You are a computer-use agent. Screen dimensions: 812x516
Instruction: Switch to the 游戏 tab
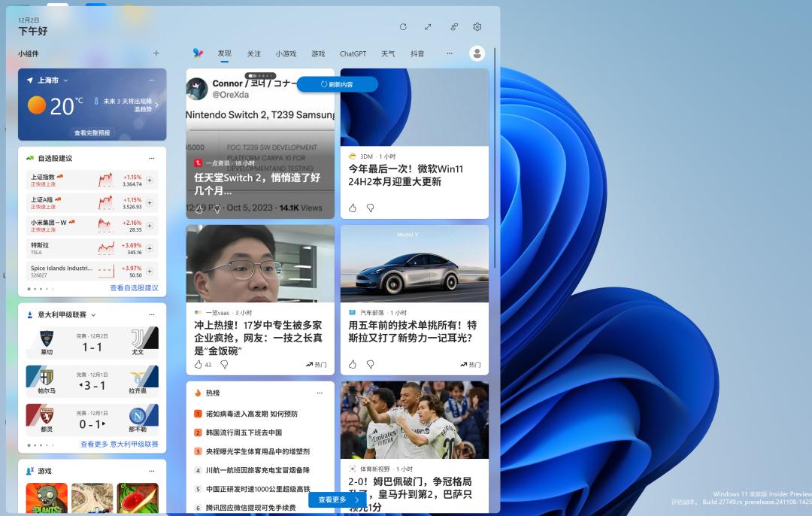318,54
